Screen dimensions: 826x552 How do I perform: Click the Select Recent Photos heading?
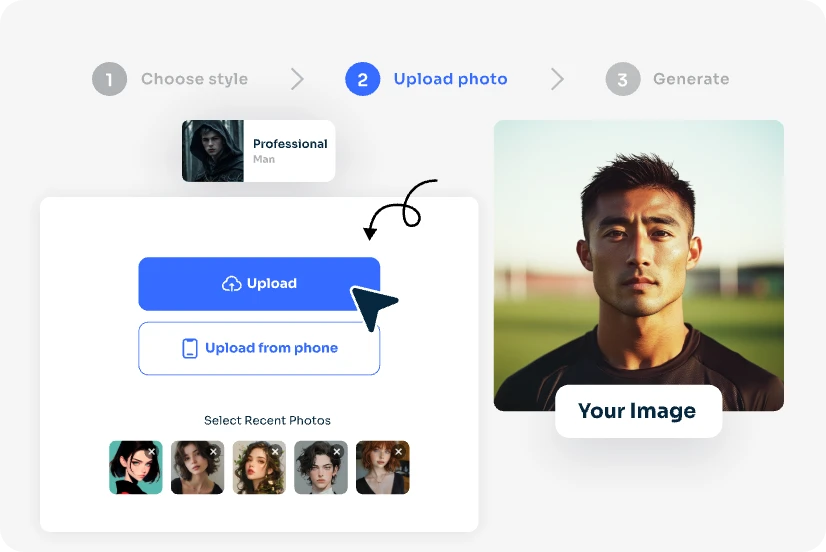coord(267,420)
